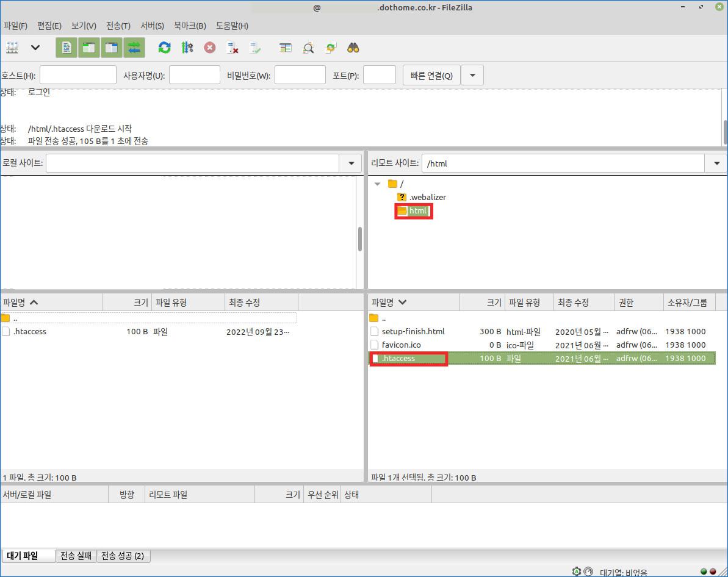Open the 전송(T) menu
Viewport: 728px width, 577px height.
coord(118,26)
